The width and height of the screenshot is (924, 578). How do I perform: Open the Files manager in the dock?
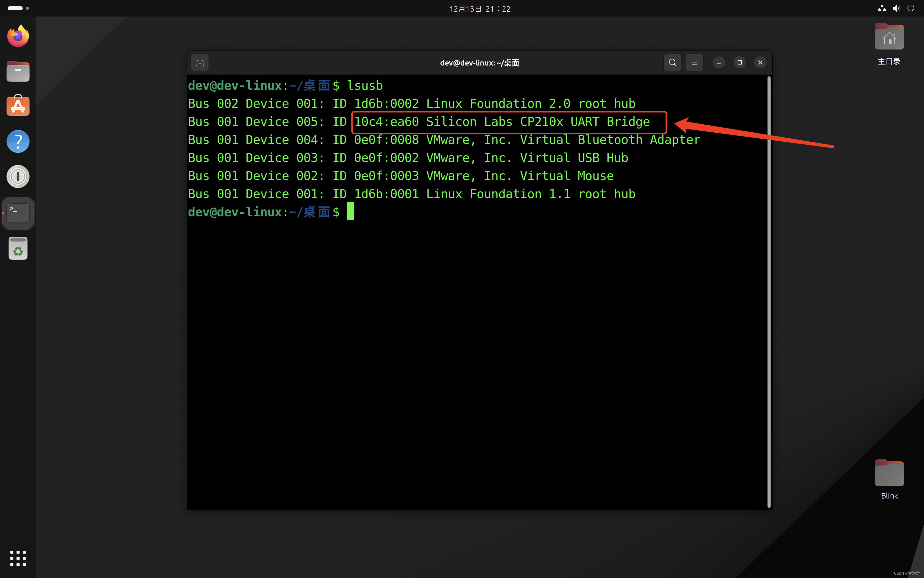[18, 71]
